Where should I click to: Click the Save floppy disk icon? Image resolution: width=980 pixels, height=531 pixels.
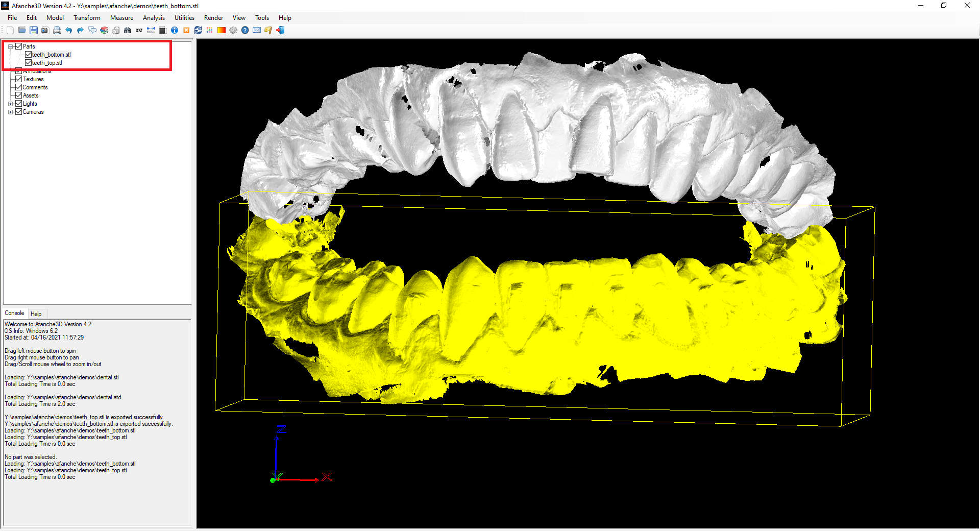click(34, 30)
